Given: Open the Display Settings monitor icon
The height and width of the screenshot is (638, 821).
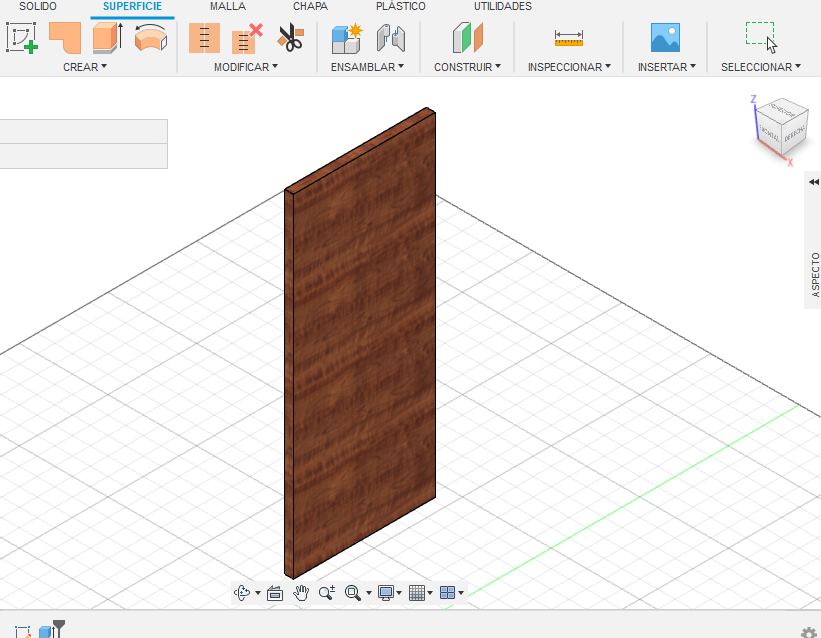Looking at the screenshot, I should [386, 593].
